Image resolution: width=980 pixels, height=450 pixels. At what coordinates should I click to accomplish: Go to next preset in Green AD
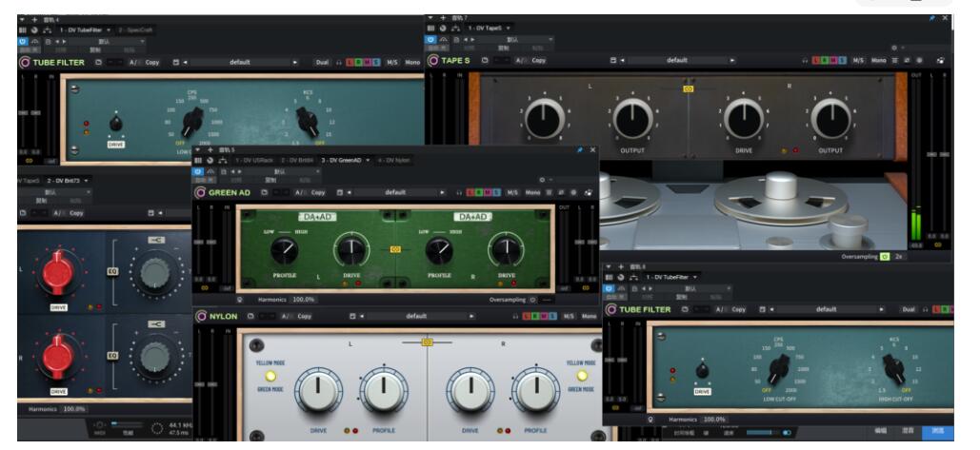click(x=443, y=193)
